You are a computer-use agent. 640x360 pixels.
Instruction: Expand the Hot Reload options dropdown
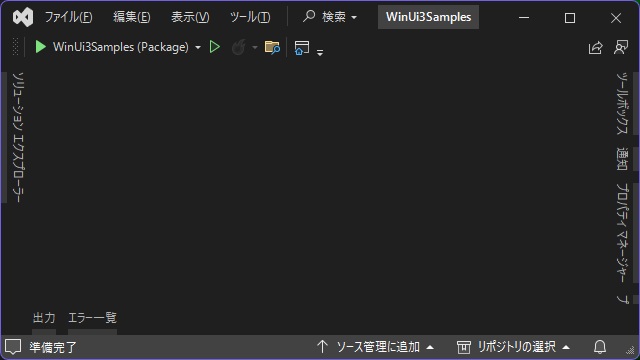[255, 48]
